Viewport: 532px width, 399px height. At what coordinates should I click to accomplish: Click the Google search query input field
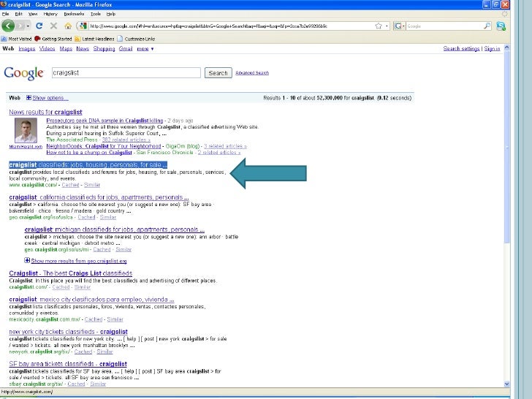(x=126, y=72)
